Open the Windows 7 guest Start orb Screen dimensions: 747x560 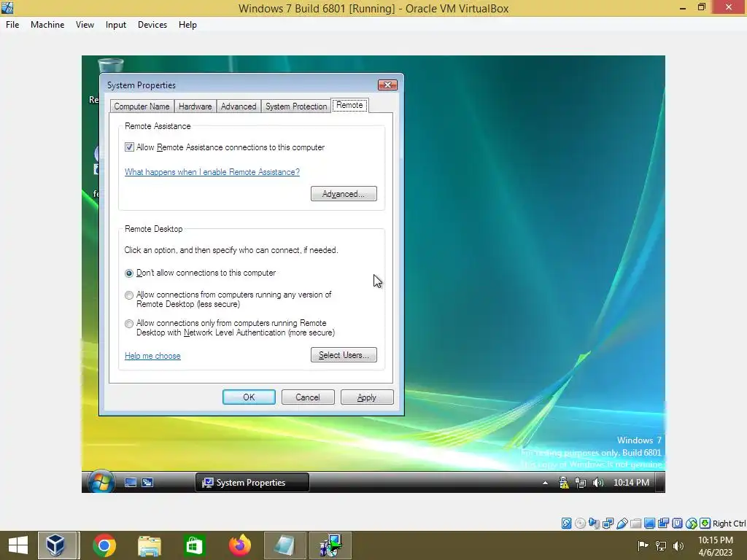coord(101,482)
